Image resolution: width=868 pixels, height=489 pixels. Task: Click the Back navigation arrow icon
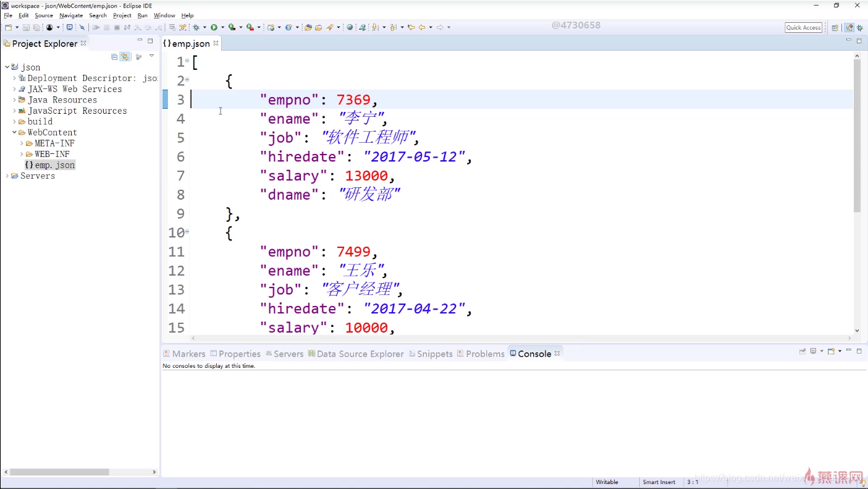[422, 27]
